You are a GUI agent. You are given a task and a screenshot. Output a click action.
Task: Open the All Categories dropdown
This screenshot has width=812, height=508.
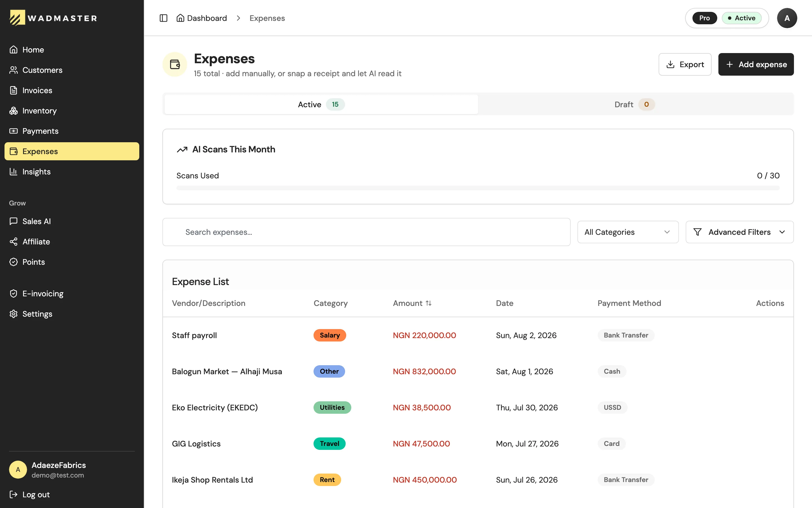point(628,232)
